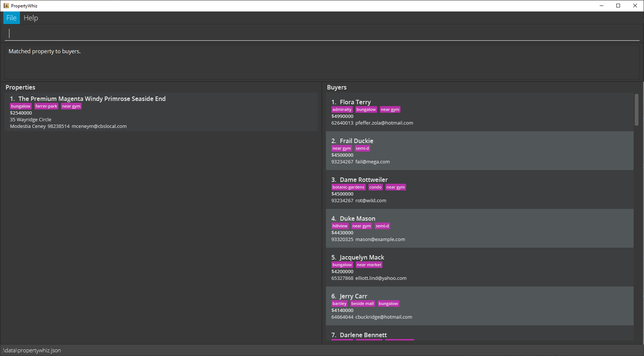The height and width of the screenshot is (356, 644).
Task: Click the 'Matched property to buyers.' result message
Action: tap(44, 51)
